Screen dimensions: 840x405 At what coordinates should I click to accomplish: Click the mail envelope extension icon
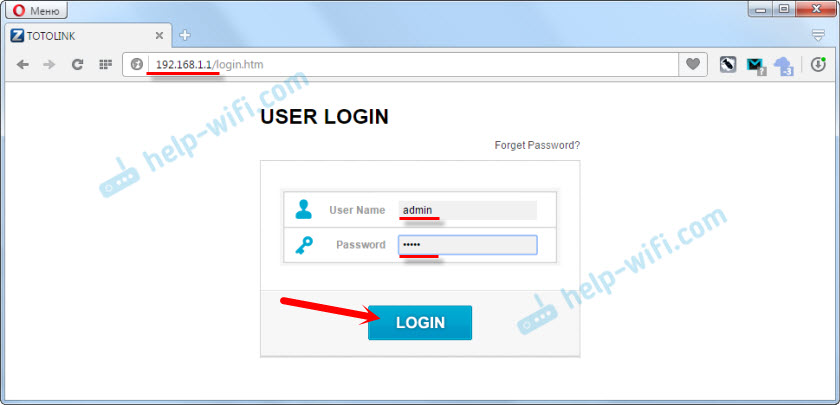755,65
